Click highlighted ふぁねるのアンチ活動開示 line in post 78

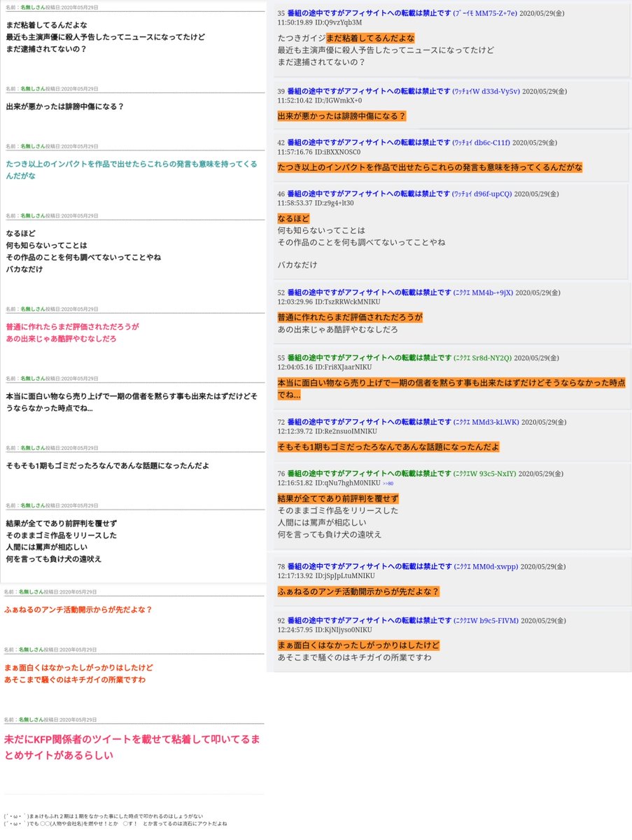click(358, 591)
